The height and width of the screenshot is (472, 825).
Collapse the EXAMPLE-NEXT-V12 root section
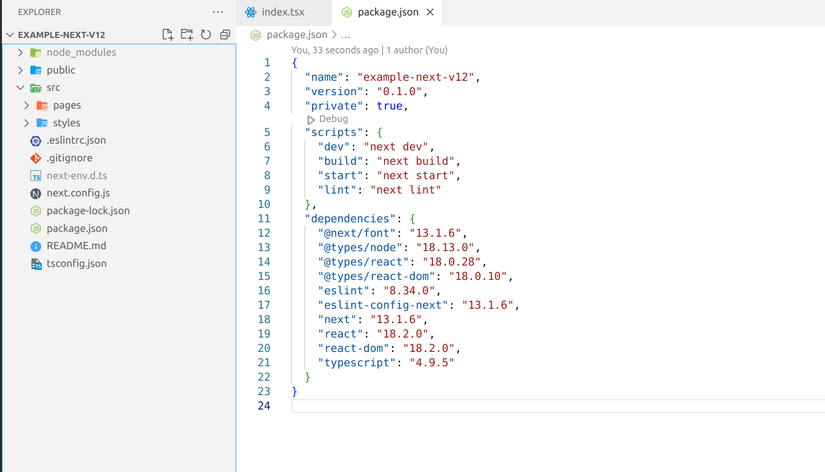pyautogui.click(x=9, y=35)
